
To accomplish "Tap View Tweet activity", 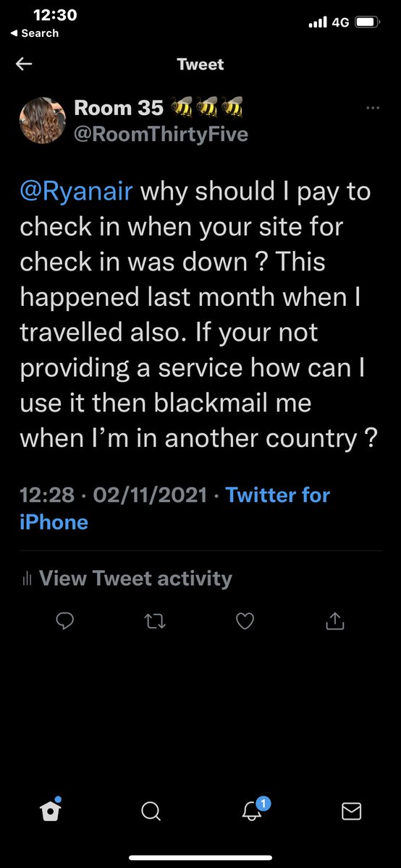I will [135, 578].
